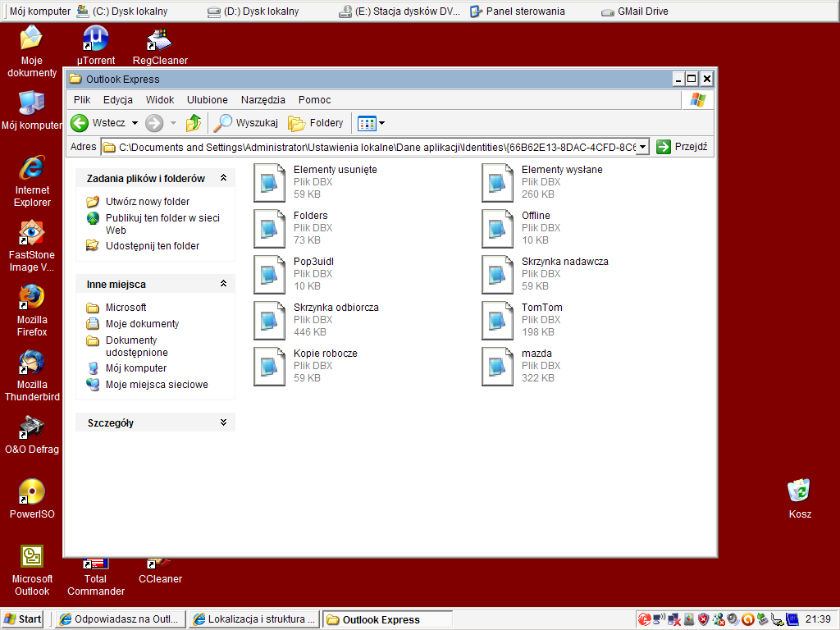Viewport: 840px width, 630px height.
Task: Open the Edycja menu
Action: [x=118, y=99]
